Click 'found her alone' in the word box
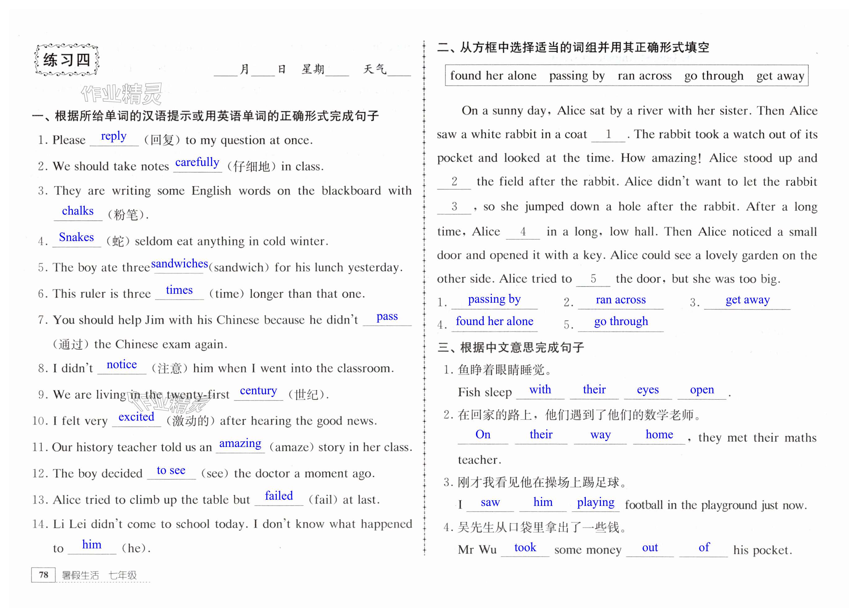 [x=493, y=76]
